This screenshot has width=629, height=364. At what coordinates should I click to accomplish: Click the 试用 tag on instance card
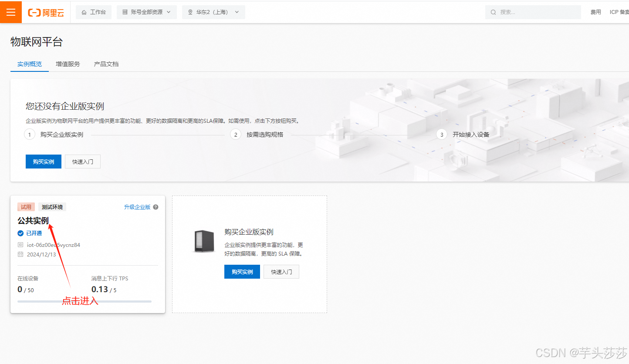(26, 207)
